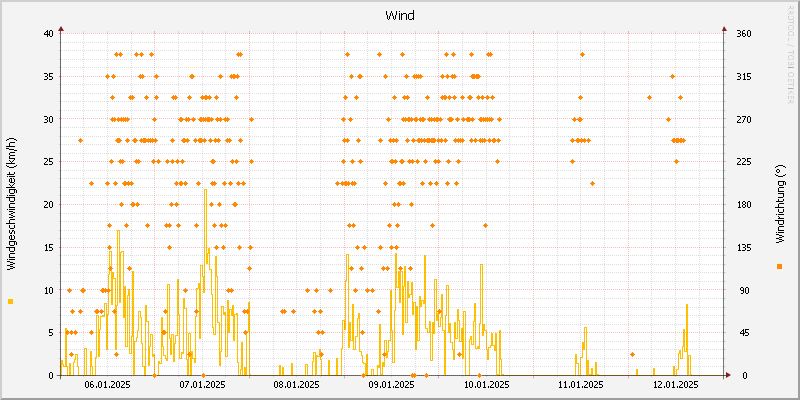The width and height of the screenshot is (800, 400).
Task: Click the right axis value 315
Action: coord(744,77)
